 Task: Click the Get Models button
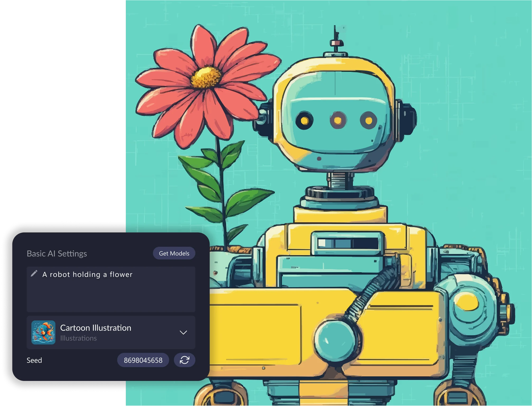(x=174, y=253)
